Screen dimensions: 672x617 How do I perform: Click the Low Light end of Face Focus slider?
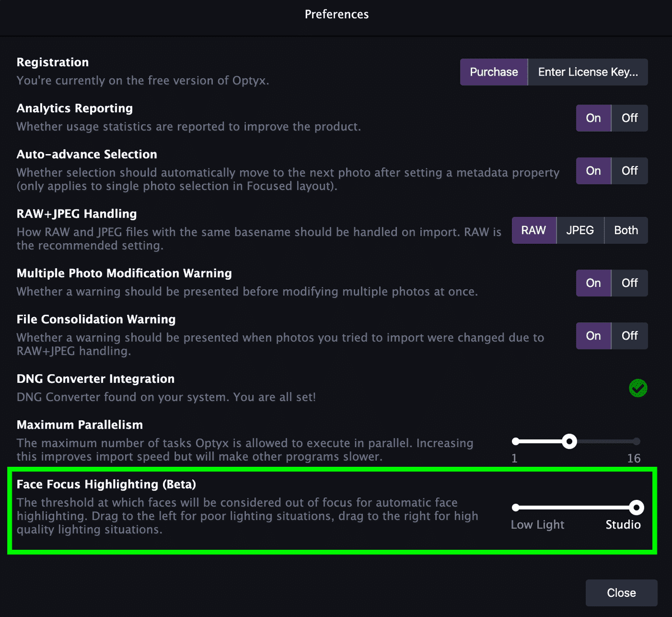(x=516, y=508)
